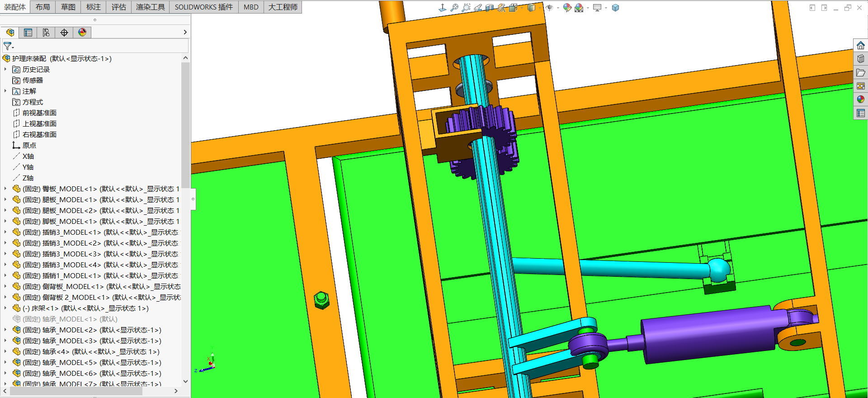Expand the manager pane tabs arrow

coord(185,32)
